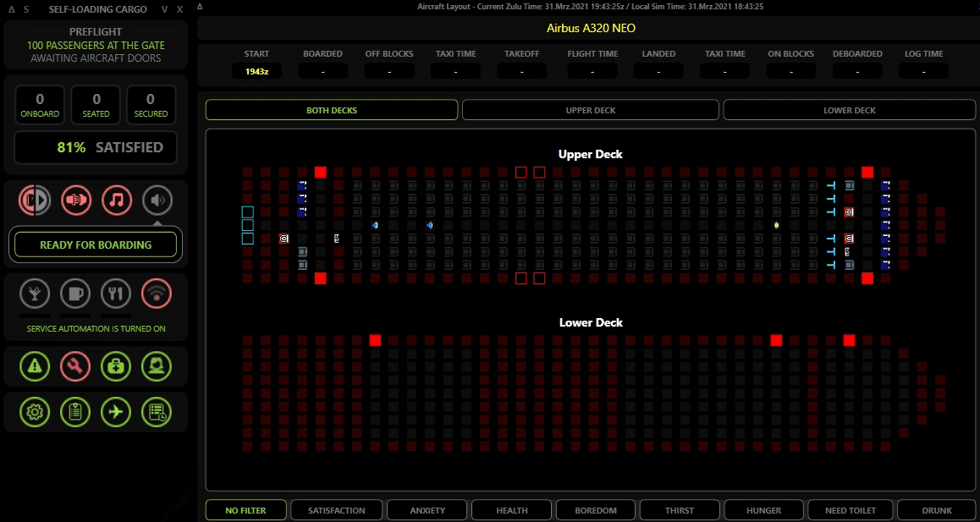Image resolution: width=980 pixels, height=522 pixels.
Task: Apply the Satisfaction filter
Action: coord(336,510)
